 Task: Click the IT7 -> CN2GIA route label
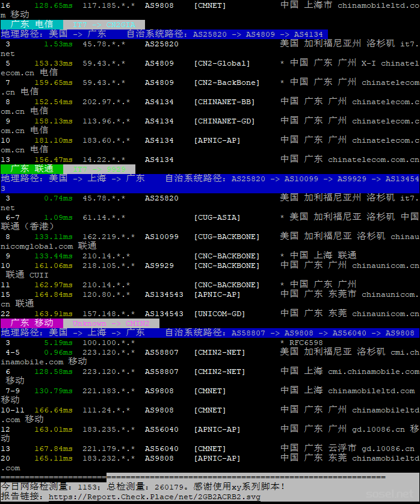[103, 25]
